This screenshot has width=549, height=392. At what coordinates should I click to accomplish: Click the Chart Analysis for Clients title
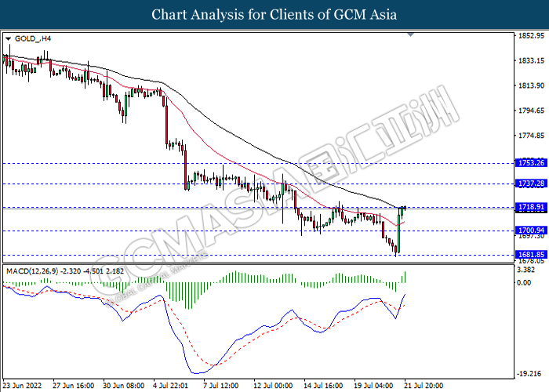[274, 15]
